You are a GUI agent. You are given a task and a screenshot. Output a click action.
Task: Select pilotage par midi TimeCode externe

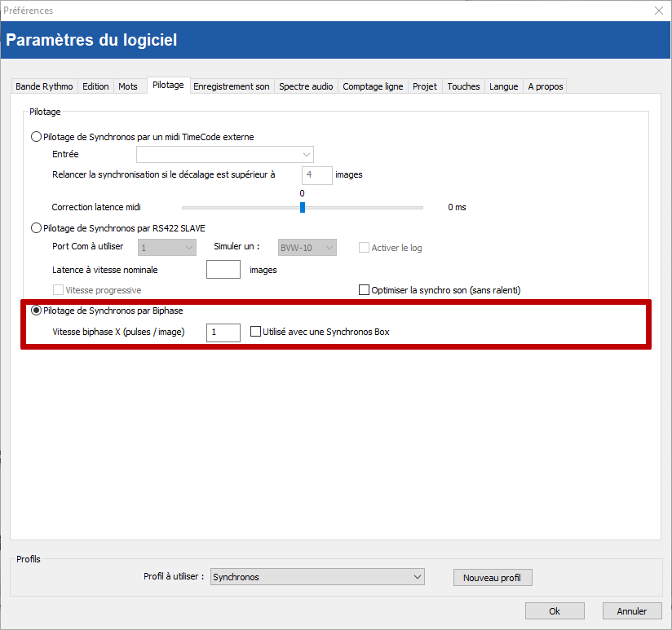(x=36, y=137)
